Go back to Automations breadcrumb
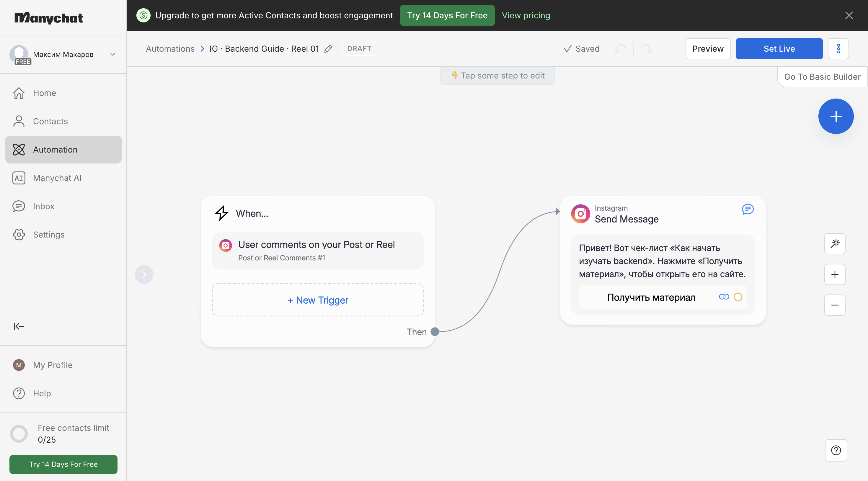The image size is (868, 481). (170, 48)
